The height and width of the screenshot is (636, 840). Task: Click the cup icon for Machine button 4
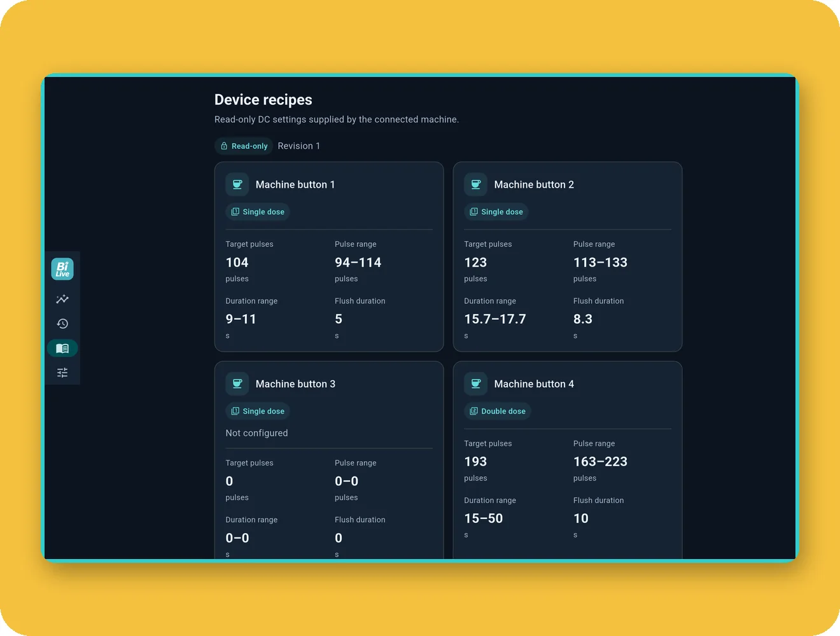[x=476, y=384]
